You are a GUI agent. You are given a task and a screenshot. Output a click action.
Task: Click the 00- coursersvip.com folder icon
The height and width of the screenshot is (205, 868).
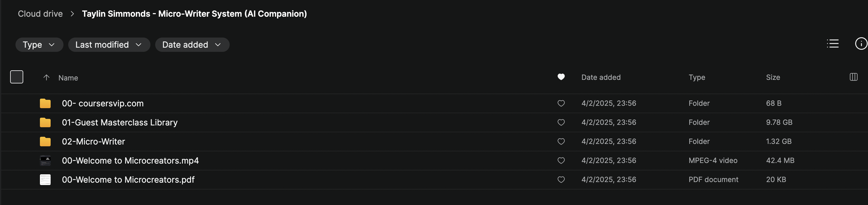(x=45, y=103)
